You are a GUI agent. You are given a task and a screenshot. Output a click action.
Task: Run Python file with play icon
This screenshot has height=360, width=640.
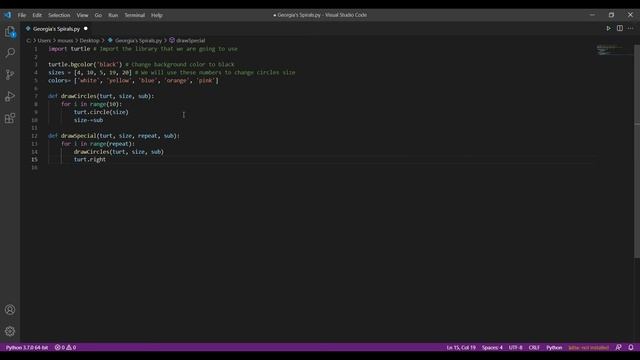tap(608, 28)
